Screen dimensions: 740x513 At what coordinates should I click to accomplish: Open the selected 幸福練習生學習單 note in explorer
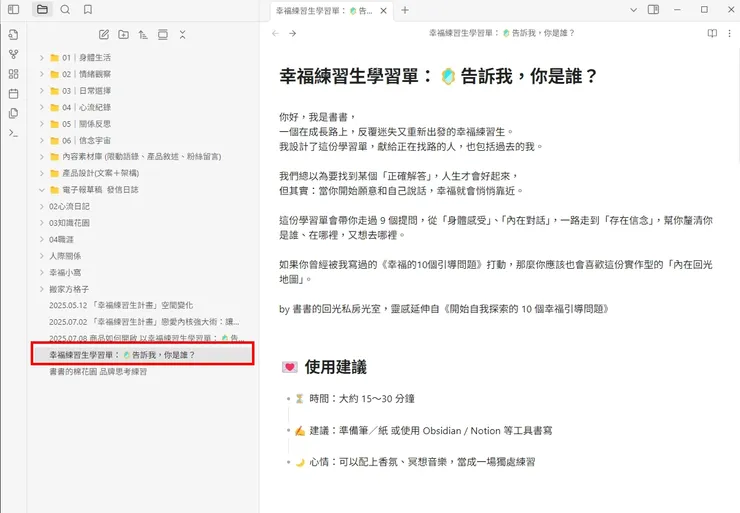(x=143, y=354)
